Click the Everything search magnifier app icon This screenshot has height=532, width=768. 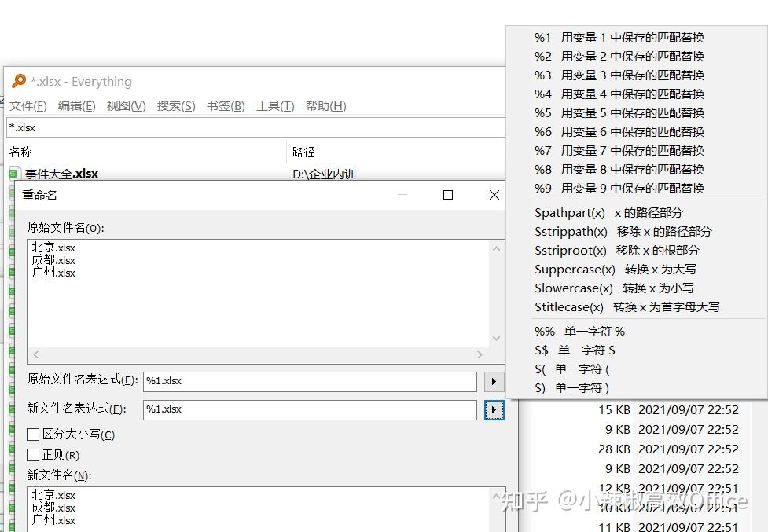(19, 81)
